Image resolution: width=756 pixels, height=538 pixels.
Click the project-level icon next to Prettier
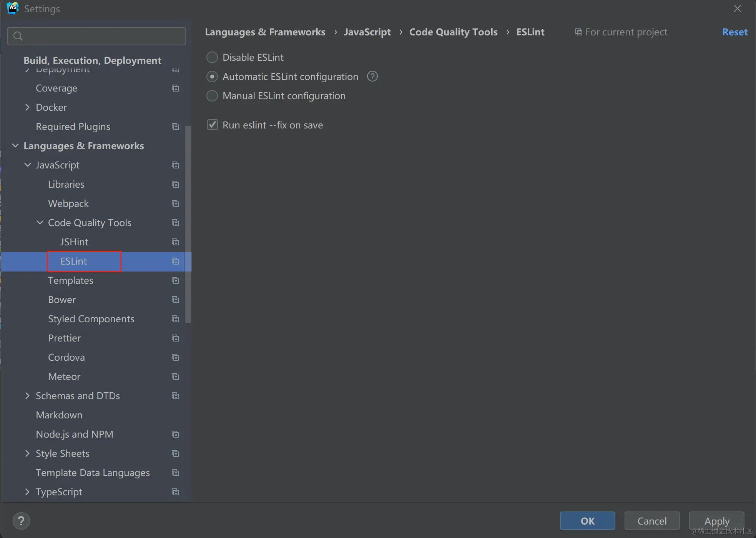[175, 338]
